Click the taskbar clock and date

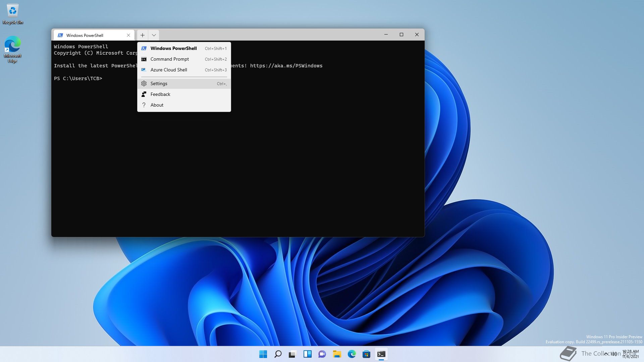click(x=630, y=354)
